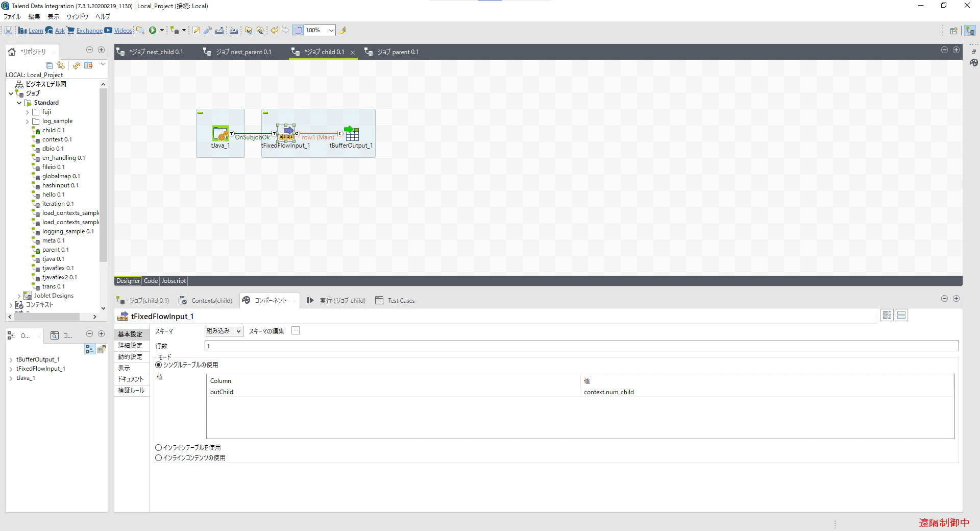Viewport: 980px width, 531px height.
Task: Click the repository panel vertical scrollbar
Action: click(103, 175)
